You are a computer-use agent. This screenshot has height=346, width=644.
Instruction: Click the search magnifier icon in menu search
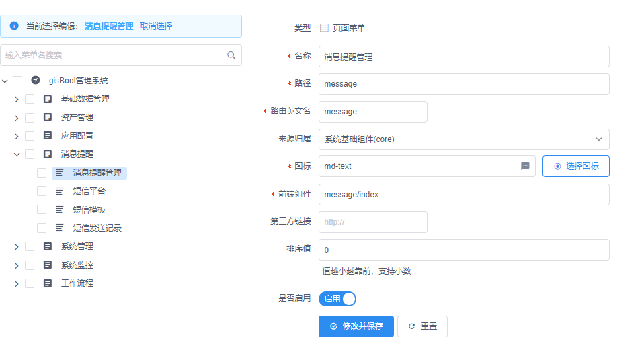click(x=231, y=55)
